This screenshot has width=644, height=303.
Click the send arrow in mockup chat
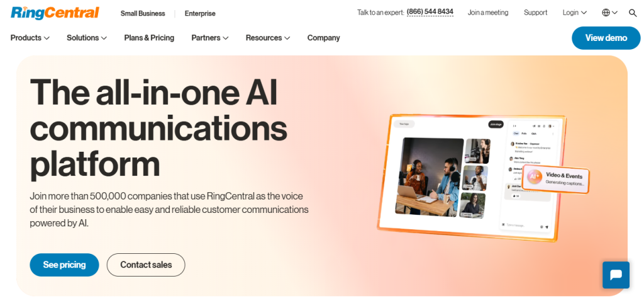[x=547, y=227]
